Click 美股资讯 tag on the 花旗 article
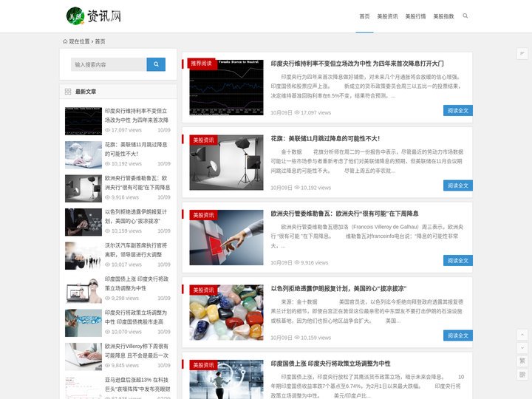The image size is (532, 399). pyautogui.click(x=203, y=140)
